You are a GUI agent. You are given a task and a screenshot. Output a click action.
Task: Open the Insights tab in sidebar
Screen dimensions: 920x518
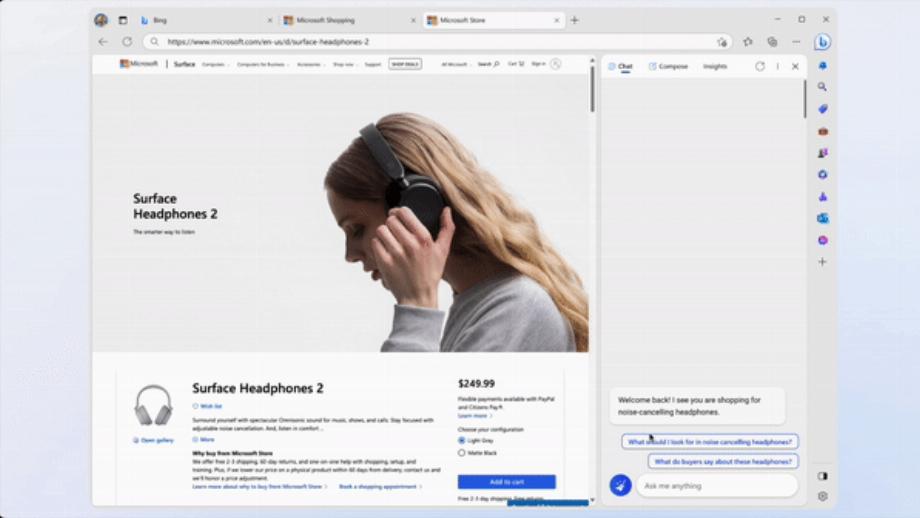pos(715,66)
